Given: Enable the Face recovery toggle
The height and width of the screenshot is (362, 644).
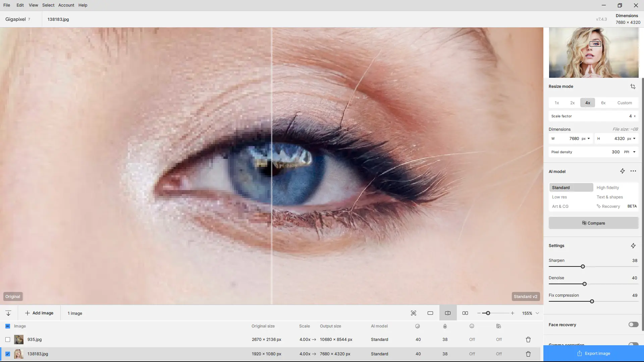Looking at the screenshot, I should [633, 324].
